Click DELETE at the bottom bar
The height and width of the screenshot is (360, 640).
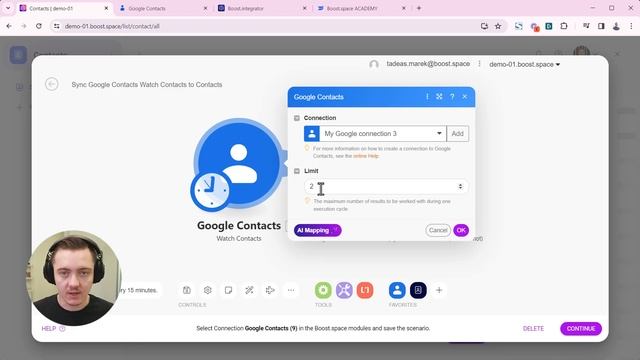coord(533,329)
